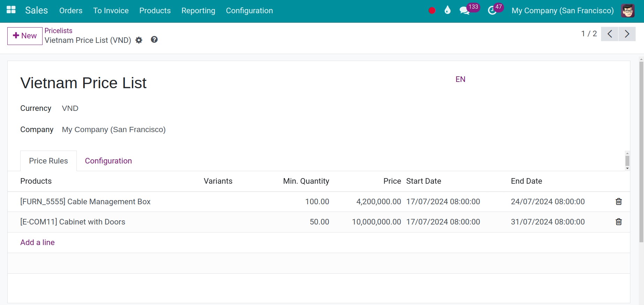Edit the Vietnam Price List name field
The width and height of the screenshot is (644, 305).
[83, 83]
